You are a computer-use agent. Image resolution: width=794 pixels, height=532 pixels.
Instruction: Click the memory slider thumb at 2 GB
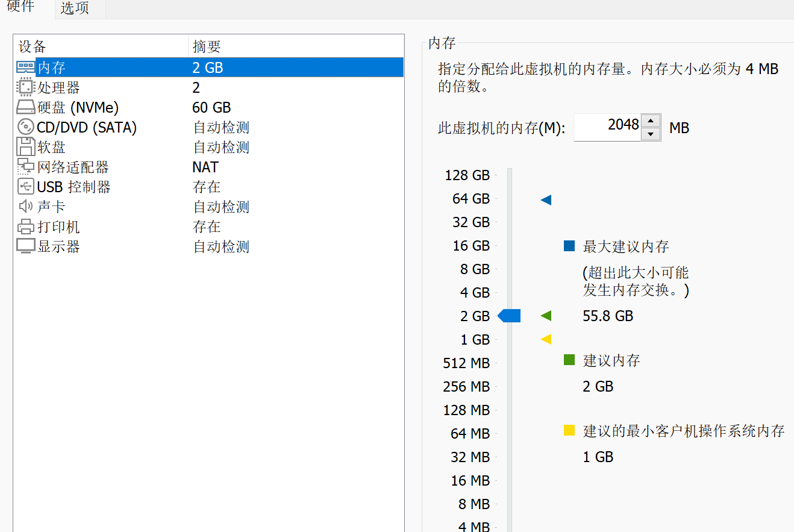510,316
